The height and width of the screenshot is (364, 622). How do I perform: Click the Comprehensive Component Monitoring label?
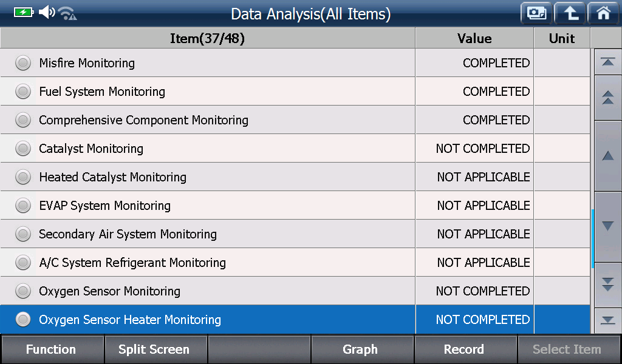coord(143,120)
